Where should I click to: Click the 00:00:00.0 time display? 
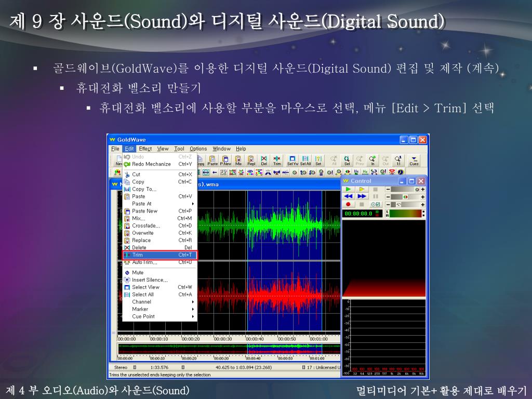coord(362,214)
